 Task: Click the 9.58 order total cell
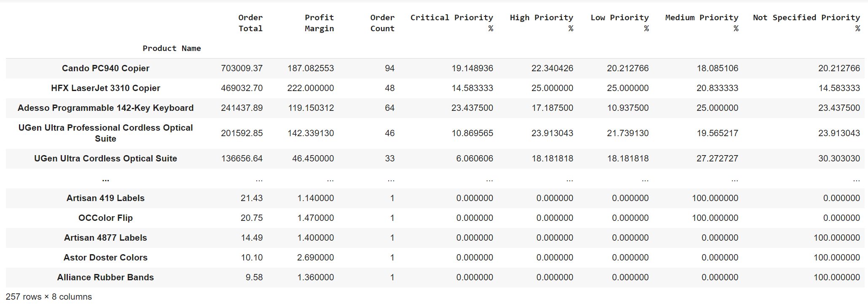(x=254, y=277)
